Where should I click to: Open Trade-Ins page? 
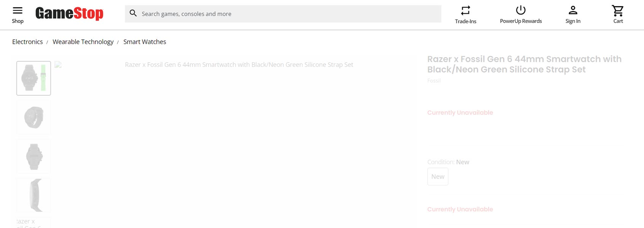[x=465, y=15]
